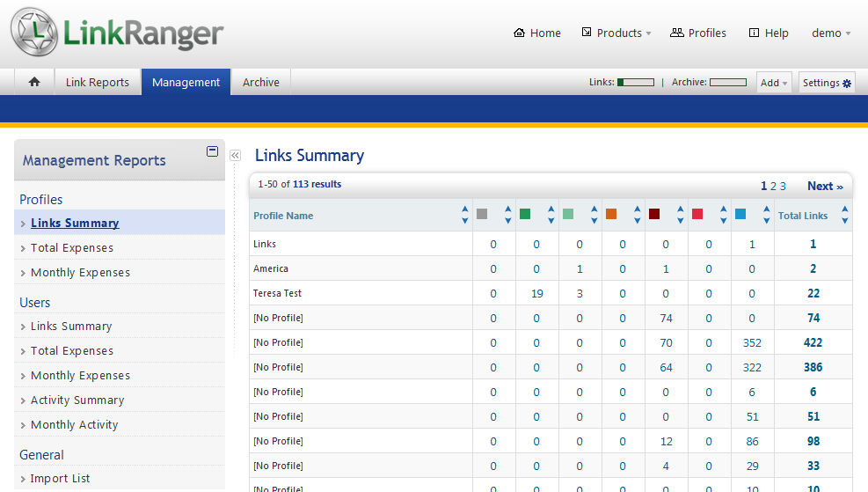Click the dark green column color swatch
The image size is (868, 492).
click(x=525, y=215)
